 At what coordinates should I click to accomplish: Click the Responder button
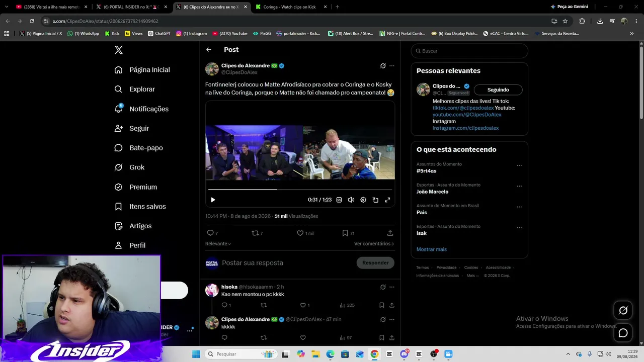[x=375, y=263]
